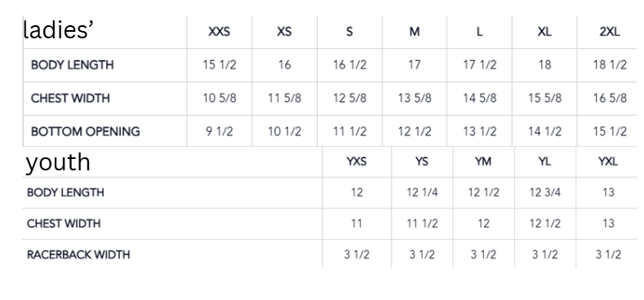The height and width of the screenshot is (300, 644).
Task: Click the BOTTOM OPENING row label
Action: (x=86, y=132)
